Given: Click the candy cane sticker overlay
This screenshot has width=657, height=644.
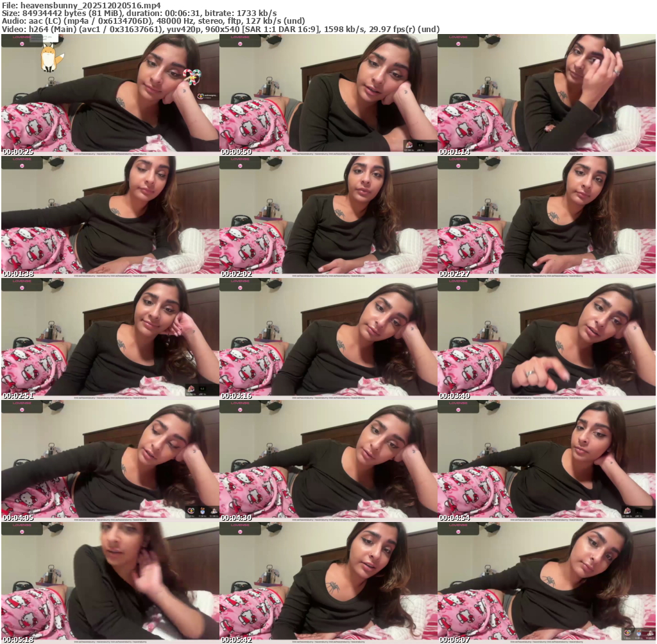Looking at the screenshot, I should click(191, 76).
